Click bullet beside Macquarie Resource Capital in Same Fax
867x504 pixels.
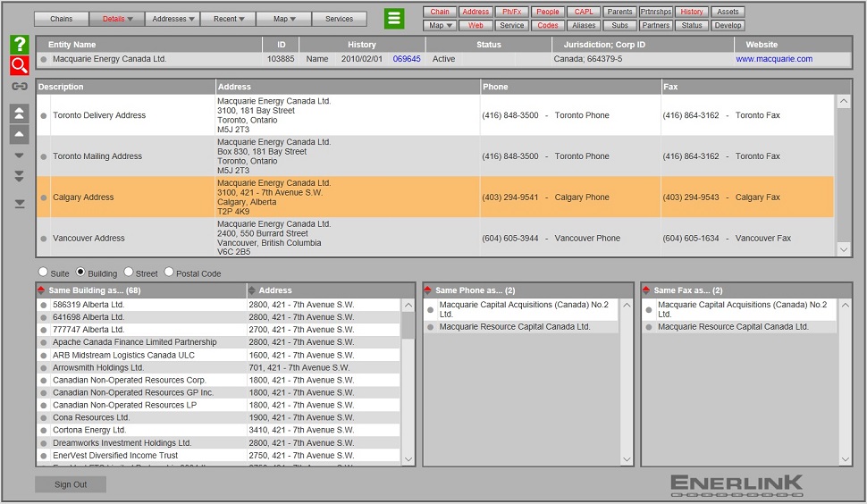(x=649, y=327)
